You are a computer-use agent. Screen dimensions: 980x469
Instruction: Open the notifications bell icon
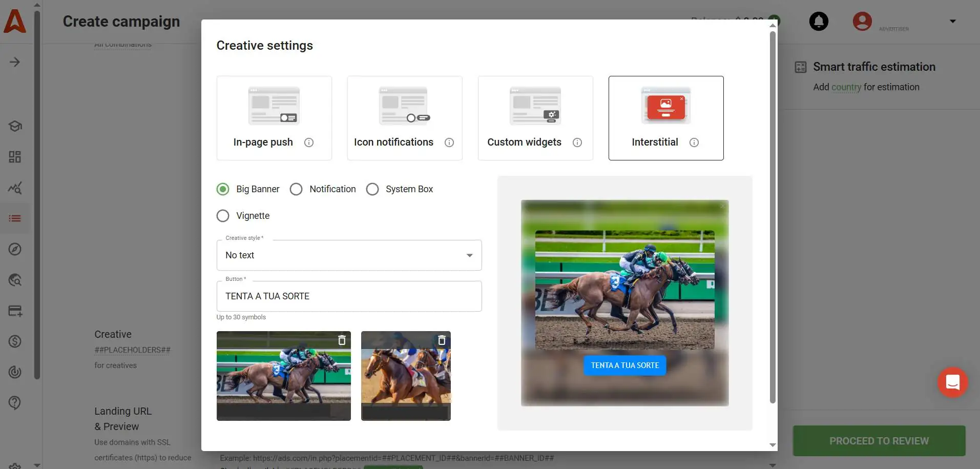pyautogui.click(x=818, y=21)
